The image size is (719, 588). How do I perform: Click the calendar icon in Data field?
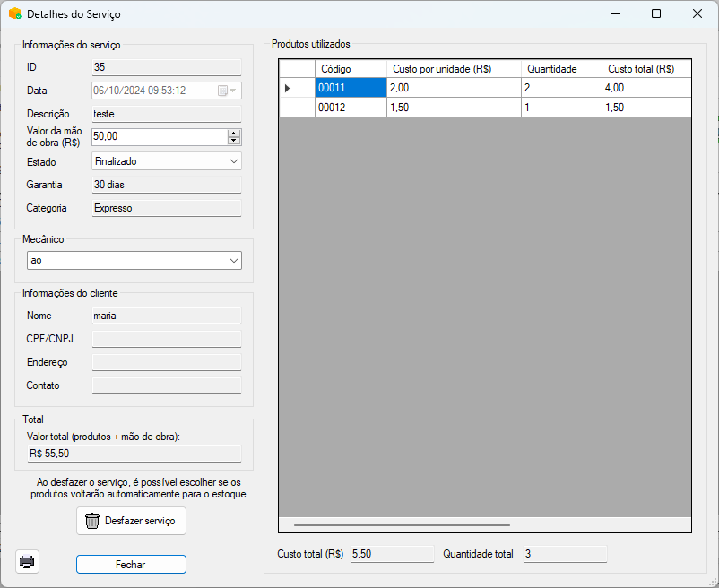[x=222, y=91]
